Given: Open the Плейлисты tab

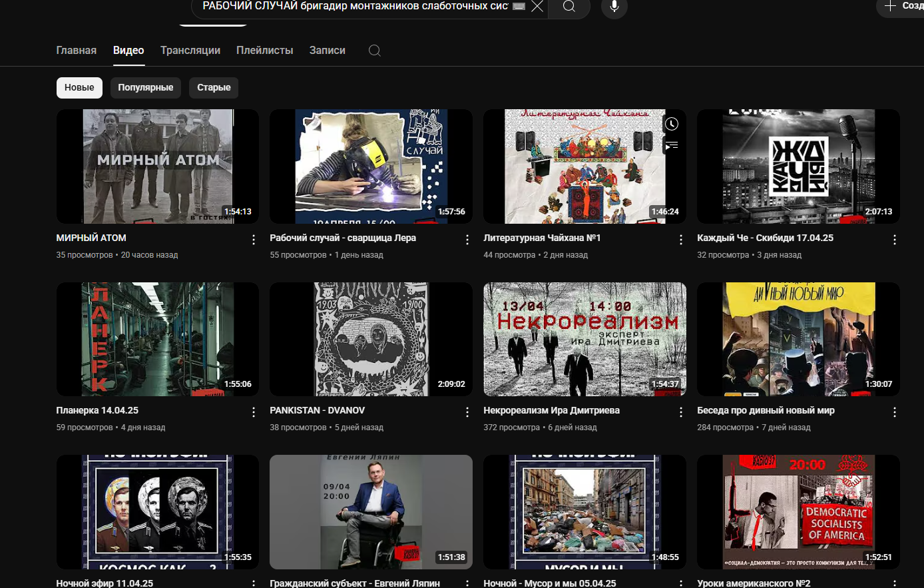Looking at the screenshot, I should click(x=264, y=51).
